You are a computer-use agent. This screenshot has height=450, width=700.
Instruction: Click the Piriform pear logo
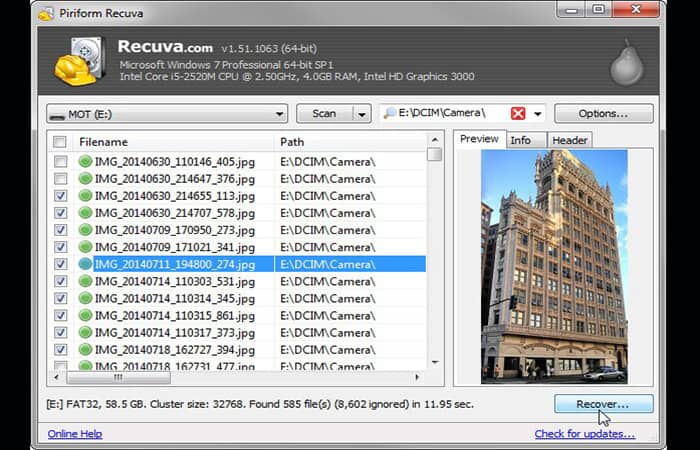[627, 62]
